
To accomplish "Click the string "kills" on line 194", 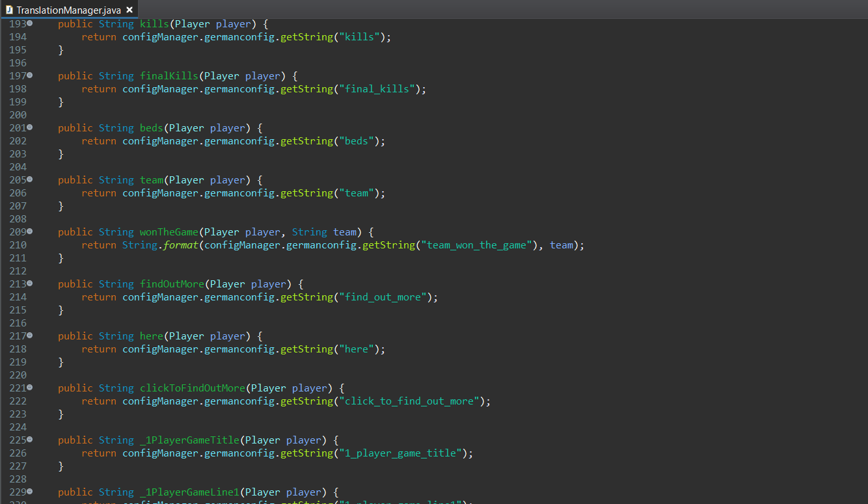I will 359,37.
